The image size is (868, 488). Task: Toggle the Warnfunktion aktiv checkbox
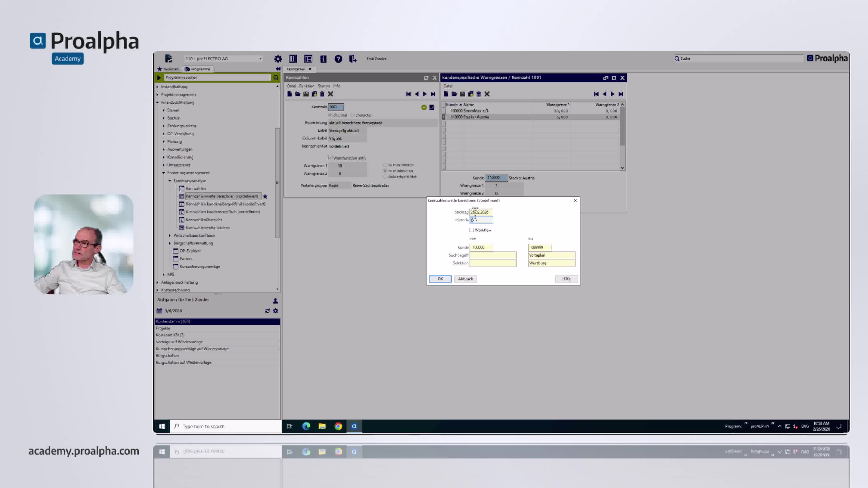[330, 158]
